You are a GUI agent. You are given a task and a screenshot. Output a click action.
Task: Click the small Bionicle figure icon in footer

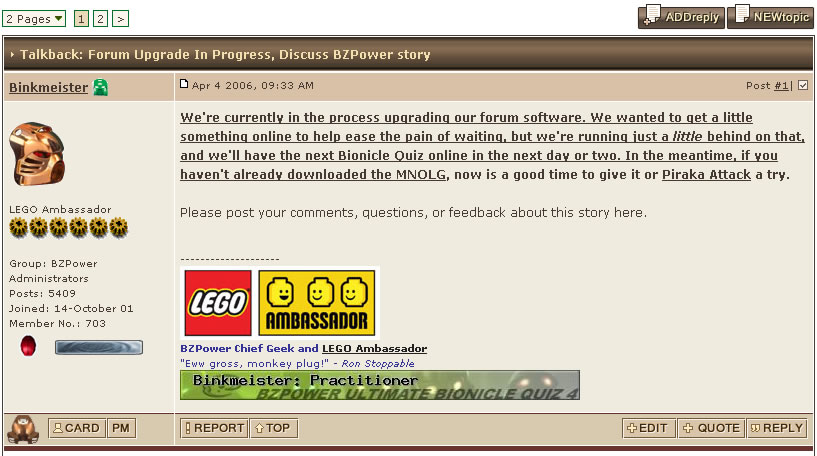point(23,429)
